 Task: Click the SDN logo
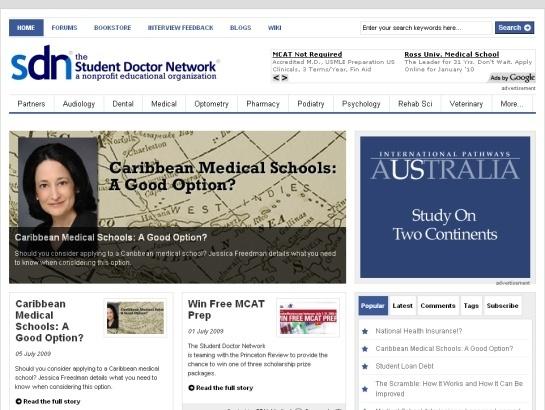[x=114, y=63]
